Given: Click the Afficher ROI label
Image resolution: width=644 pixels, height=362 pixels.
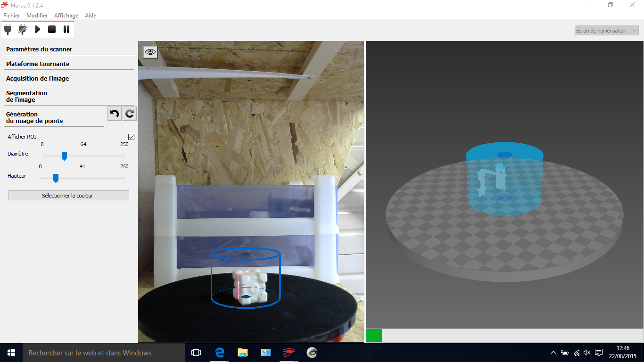Looking at the screenshot, I should point(22,137).
